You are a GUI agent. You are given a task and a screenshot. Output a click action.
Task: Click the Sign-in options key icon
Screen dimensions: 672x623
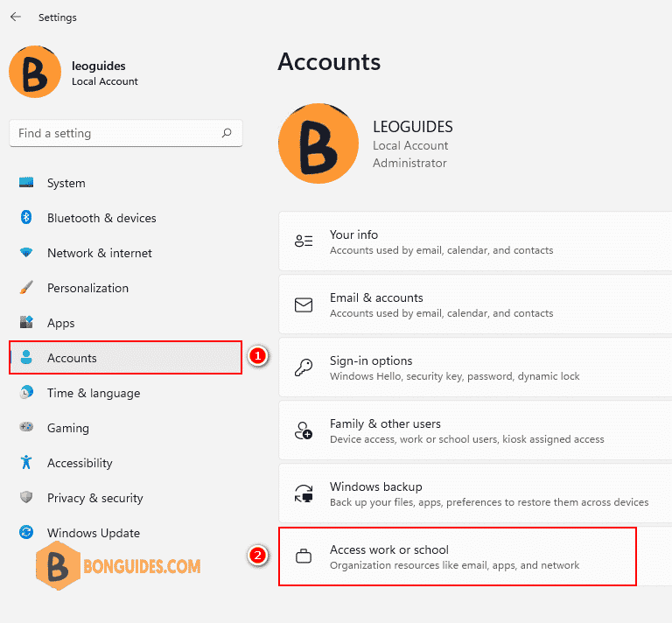click(304, 367)
